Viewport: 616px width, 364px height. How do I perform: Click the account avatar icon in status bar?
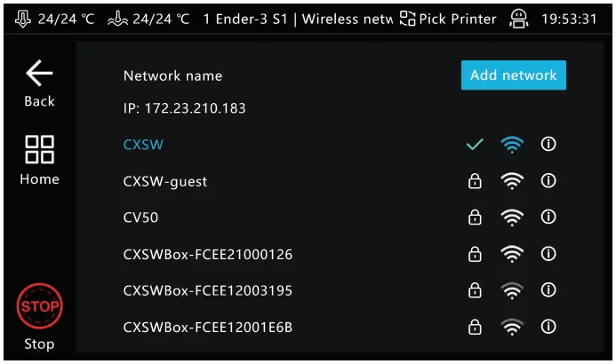[518, 19]
